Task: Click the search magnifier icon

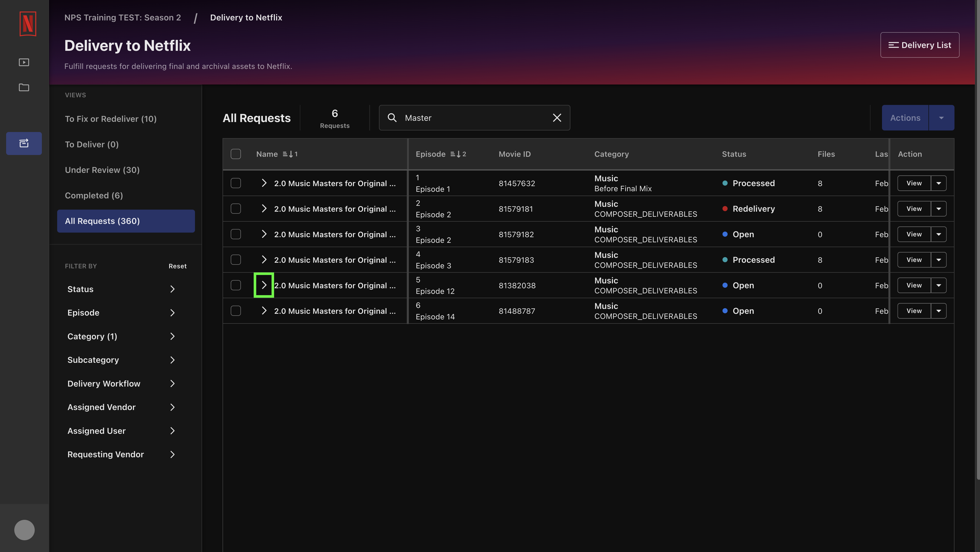Action: tap(392, 118)
